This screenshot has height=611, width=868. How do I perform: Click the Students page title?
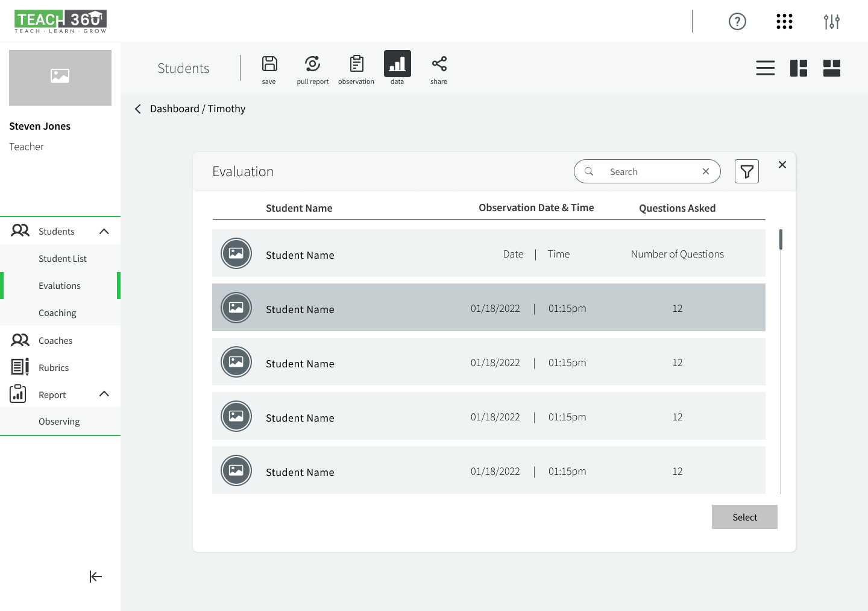183,68
